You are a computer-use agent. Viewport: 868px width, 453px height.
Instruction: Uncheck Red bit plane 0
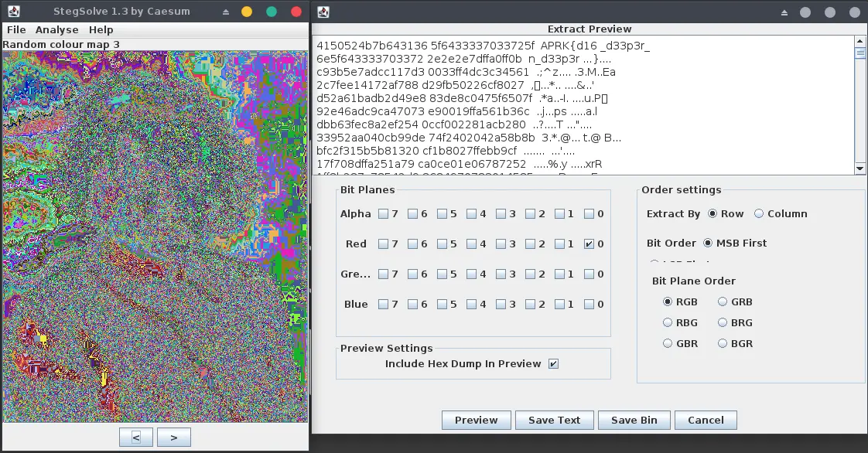pyautogui.click(x=589, y=244)
